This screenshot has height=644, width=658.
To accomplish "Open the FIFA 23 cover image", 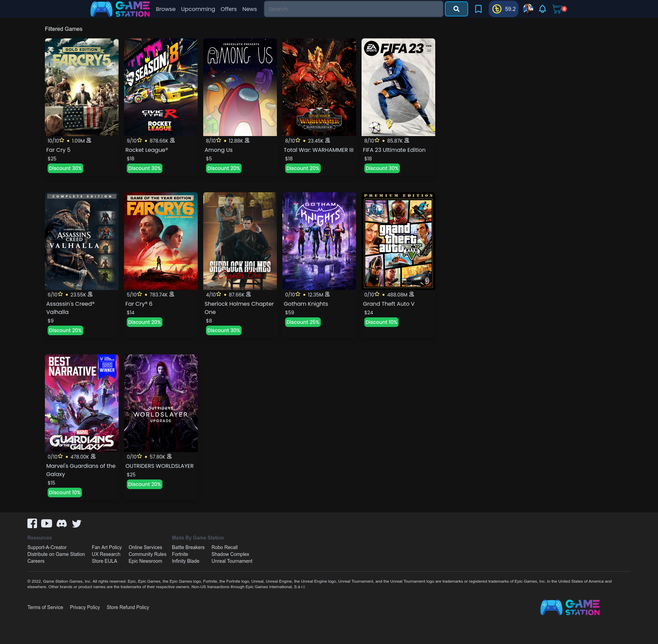I will (398, 87).
